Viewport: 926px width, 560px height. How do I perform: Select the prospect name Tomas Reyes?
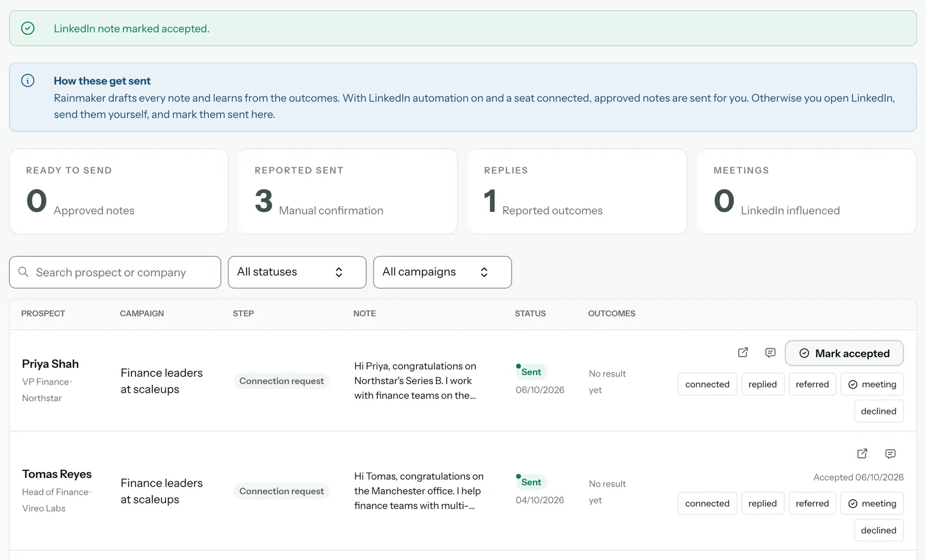point(57,474)
